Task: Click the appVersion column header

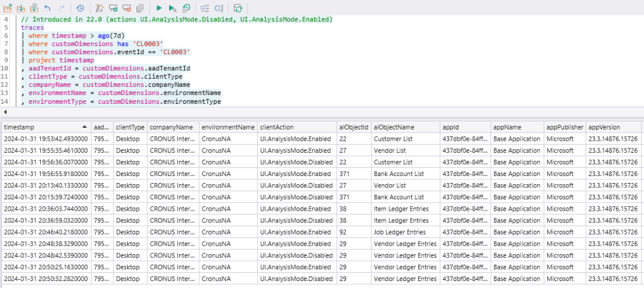Action: tap(604, 126)
